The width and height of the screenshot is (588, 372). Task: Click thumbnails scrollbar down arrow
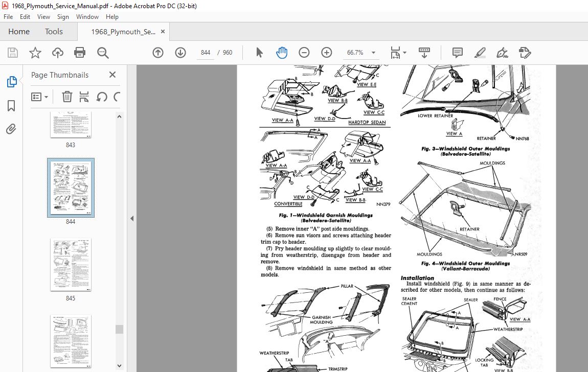[119, 366]
